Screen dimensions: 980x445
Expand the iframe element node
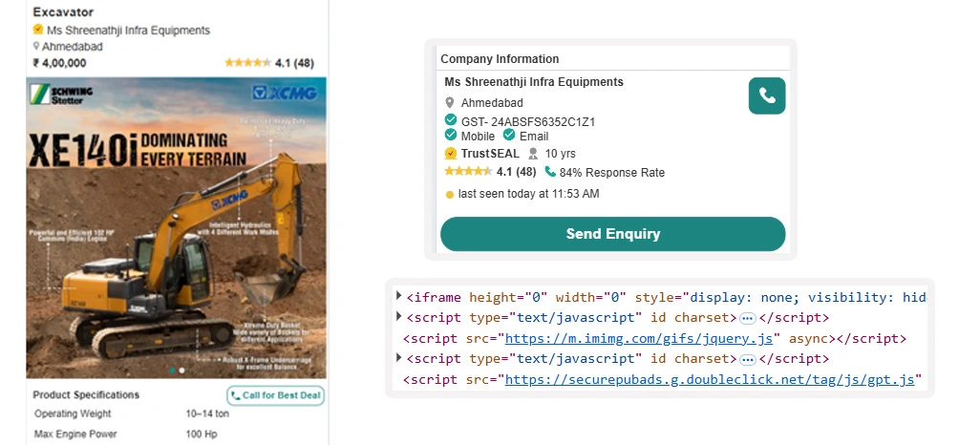pos(399,296)
